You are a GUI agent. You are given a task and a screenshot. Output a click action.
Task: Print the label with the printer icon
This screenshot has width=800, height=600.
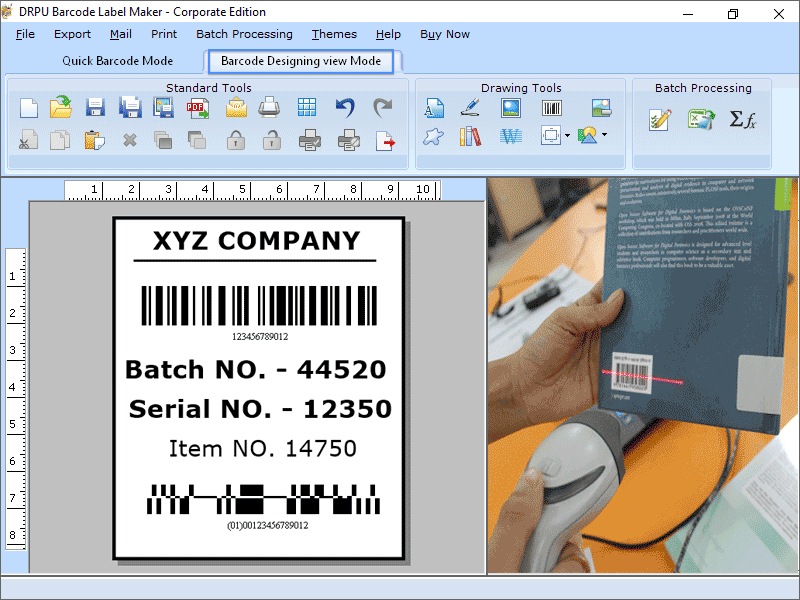pos(269,107)
